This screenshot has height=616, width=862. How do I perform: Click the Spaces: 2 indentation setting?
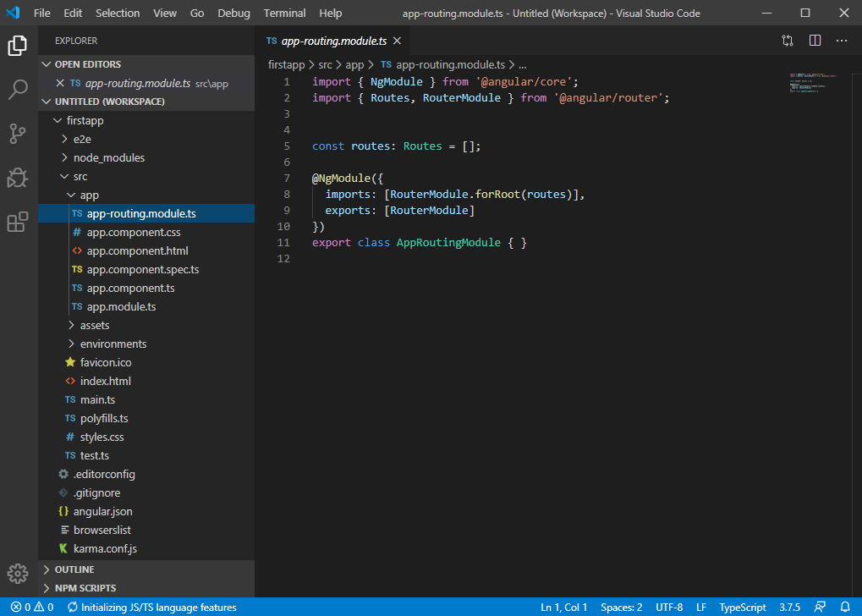tap(621, 608)
